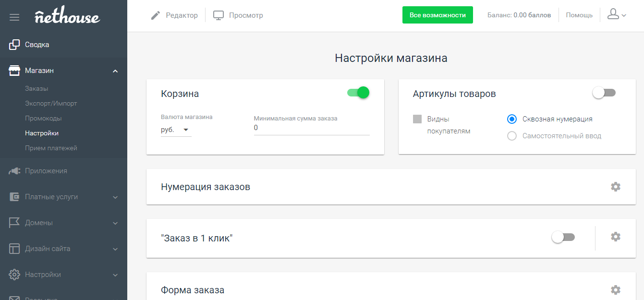Click the Сводка sidebar icon
The image size is (644, 300).
[x=13, y=44]
